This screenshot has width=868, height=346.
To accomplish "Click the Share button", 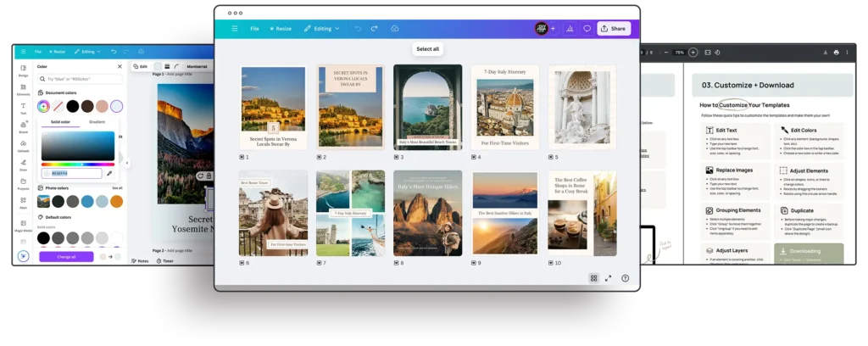I will point(613,28).
